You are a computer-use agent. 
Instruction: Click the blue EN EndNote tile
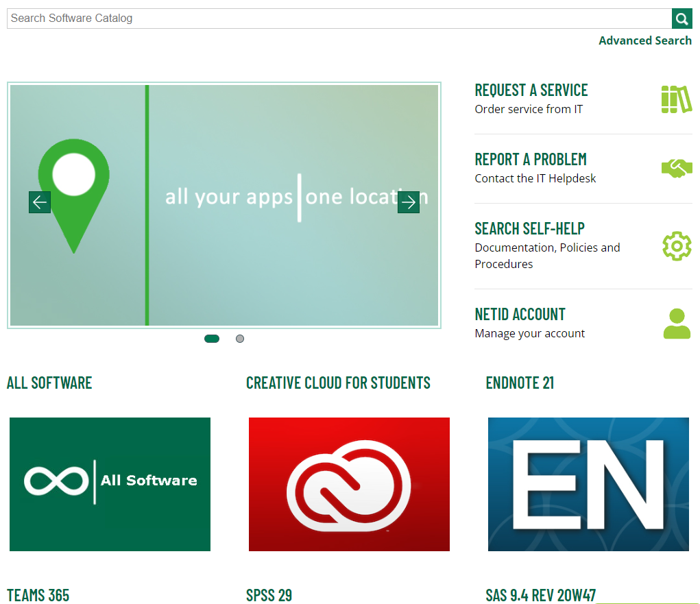tap(588, 484)
